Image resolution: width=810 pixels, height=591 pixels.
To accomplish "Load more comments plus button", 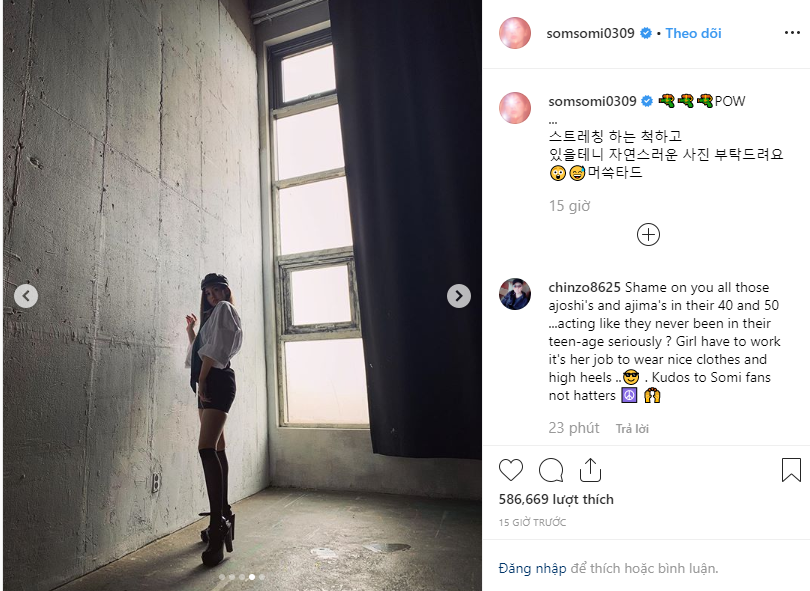I will point(648,235).
